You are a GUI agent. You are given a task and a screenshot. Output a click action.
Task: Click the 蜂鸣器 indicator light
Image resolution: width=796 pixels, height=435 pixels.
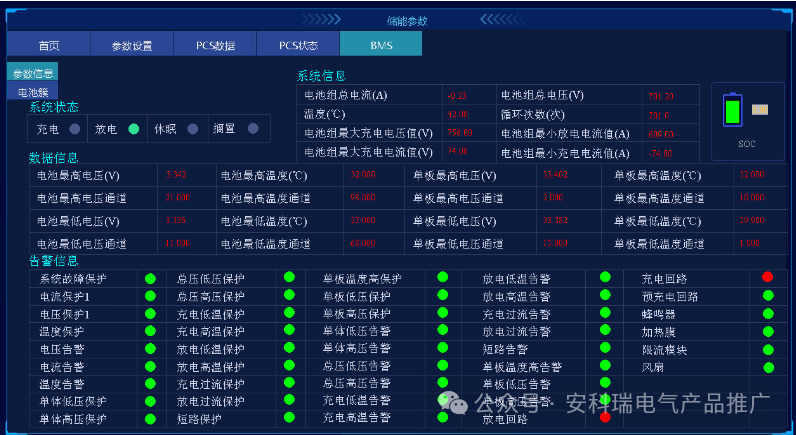pos(768,313)
